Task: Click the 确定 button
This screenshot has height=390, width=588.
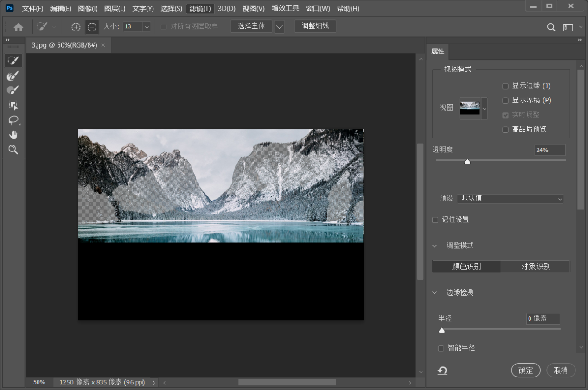Action: tap(525, 371)
